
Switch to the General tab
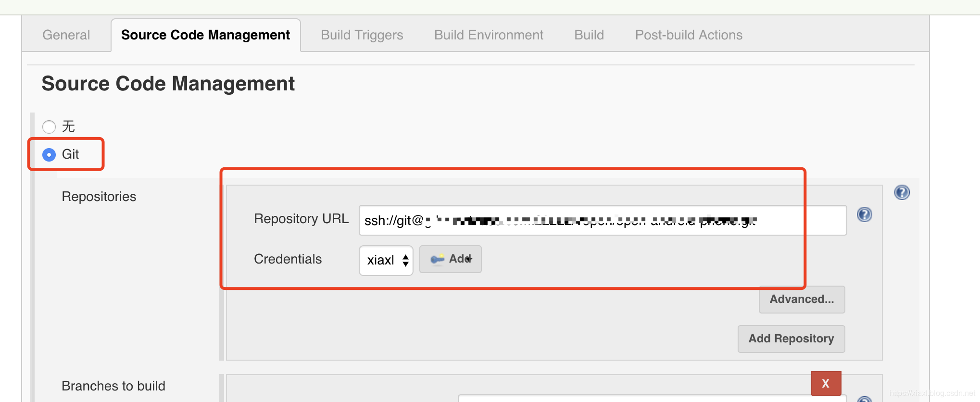point(66,35)
